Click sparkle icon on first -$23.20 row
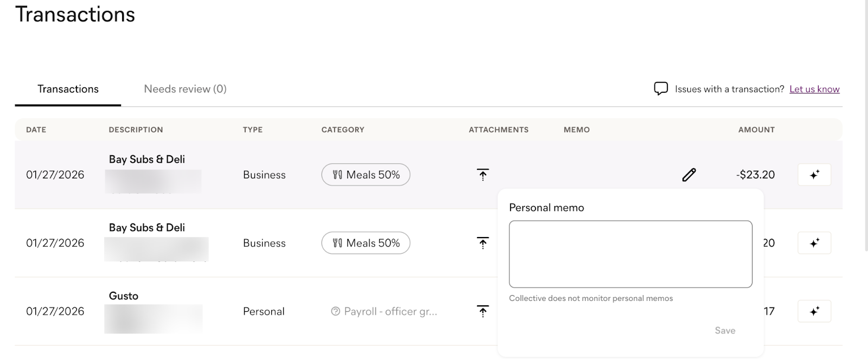Image resolution: width=868 pixels, height=359 pixels. coord(814,175)
